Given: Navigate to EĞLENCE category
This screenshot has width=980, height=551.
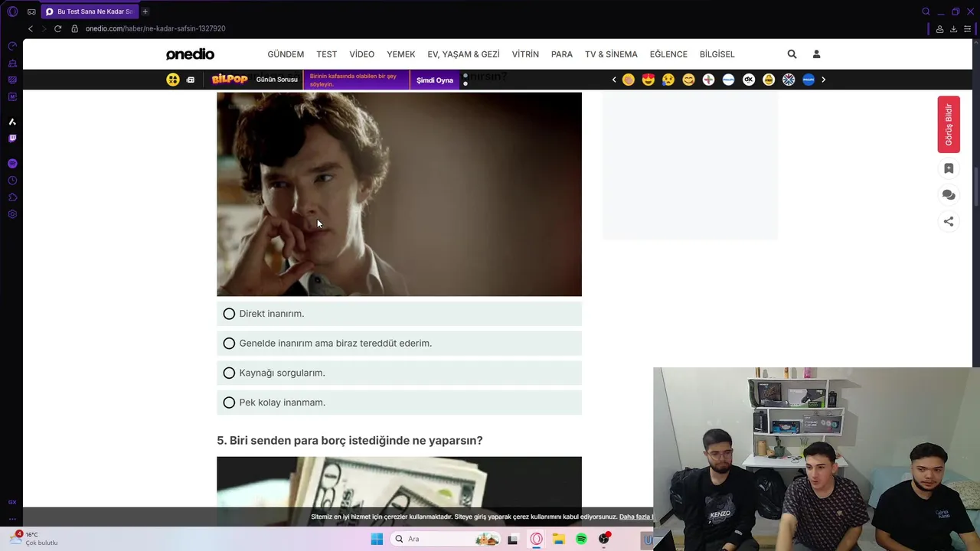Looking at the screenshot, I should tap(668, 54).
